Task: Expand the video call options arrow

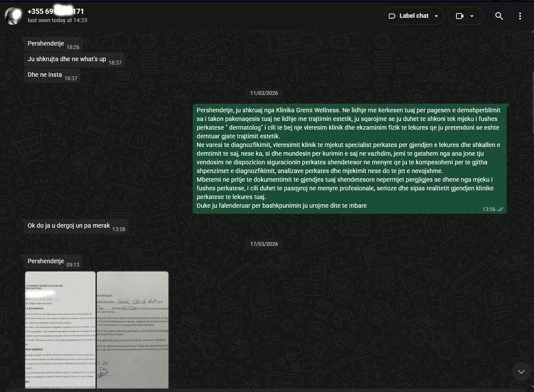Action: tap(472, 16)
